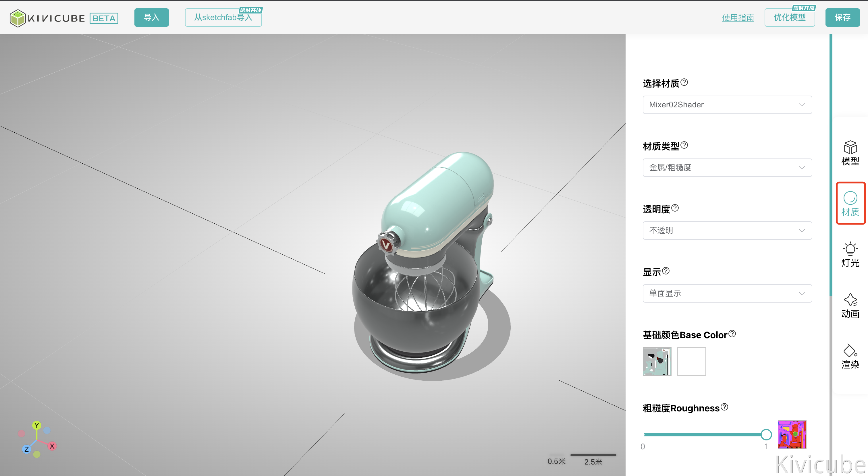Click the Y axis gizmo handle
Viewport: 868px width, 476px height.
tap(37, 425)
